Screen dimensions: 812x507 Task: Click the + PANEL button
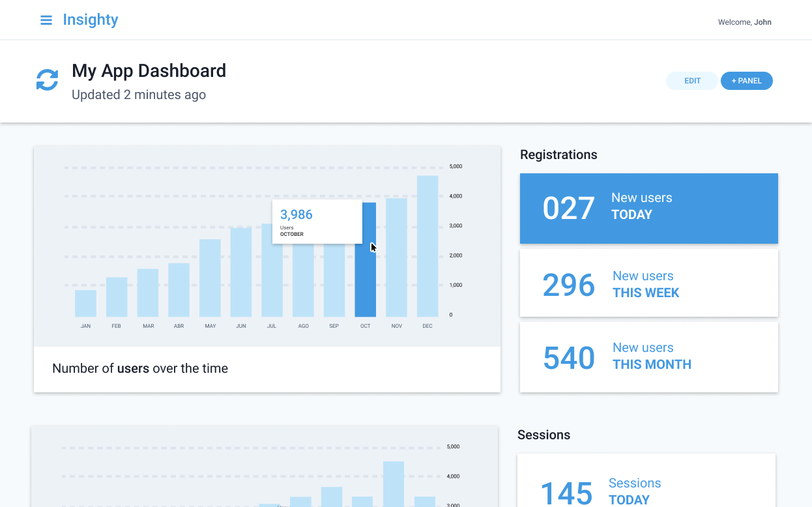click(747, 80)
